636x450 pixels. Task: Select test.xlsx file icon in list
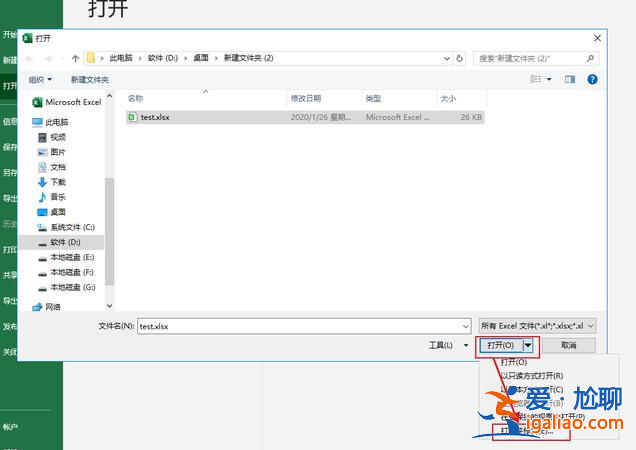coord(132,117)
